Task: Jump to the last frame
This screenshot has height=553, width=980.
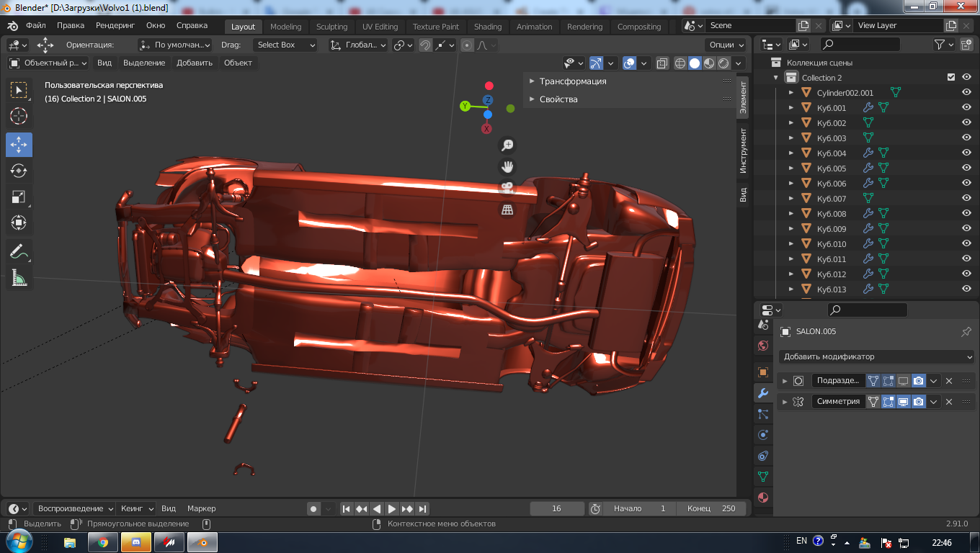Action: click(x=423, y=509)
